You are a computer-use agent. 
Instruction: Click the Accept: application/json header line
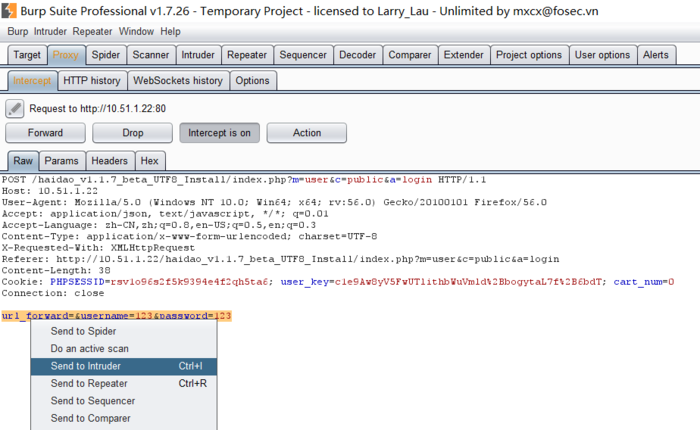pyautogui.click(x=165, y=214)
